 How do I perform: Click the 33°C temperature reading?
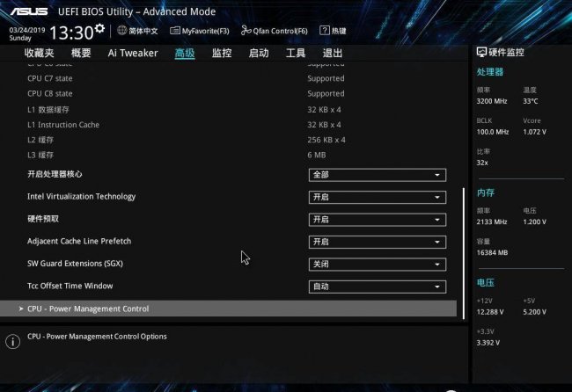531,101
